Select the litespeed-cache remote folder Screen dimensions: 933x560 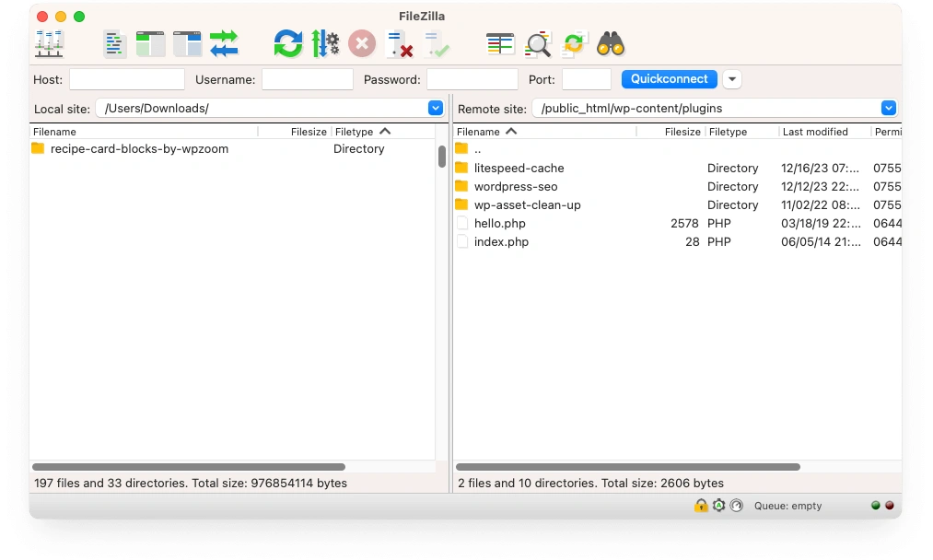(x=519, y=168)
